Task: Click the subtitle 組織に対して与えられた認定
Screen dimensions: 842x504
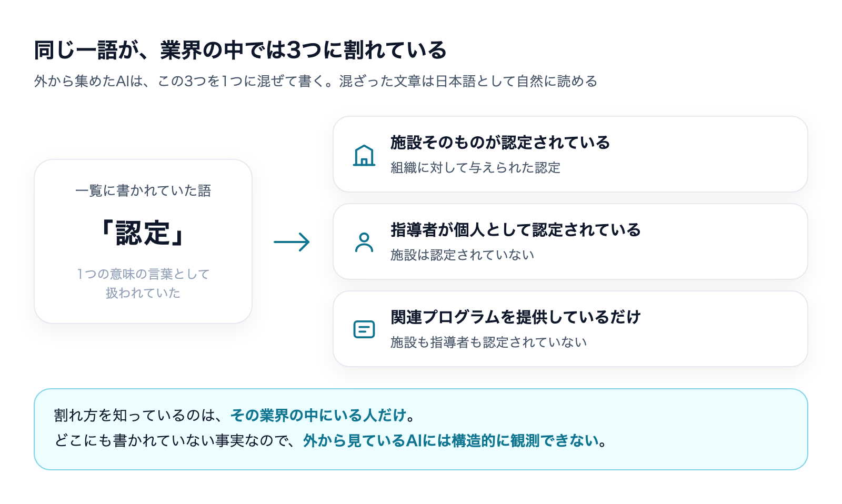Action: coord(475,168)
